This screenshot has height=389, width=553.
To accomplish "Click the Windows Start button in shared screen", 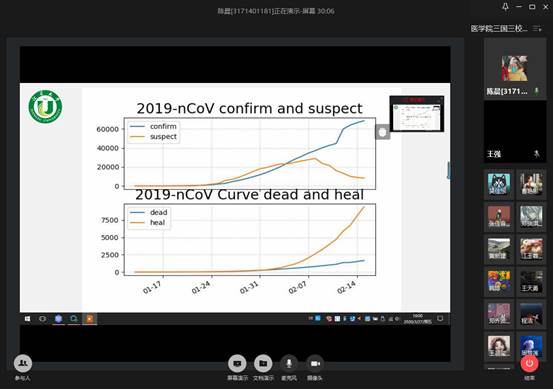I will coord(28,319).
